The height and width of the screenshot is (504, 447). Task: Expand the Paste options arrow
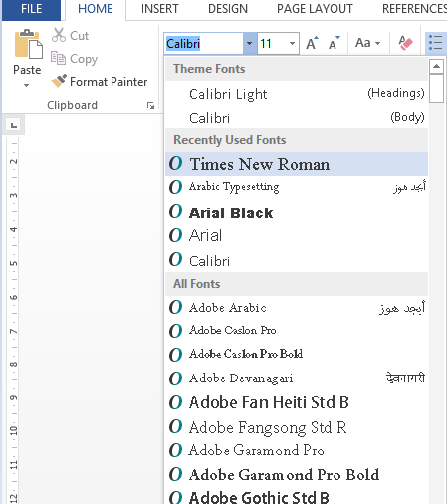click(x=26, y=85)
